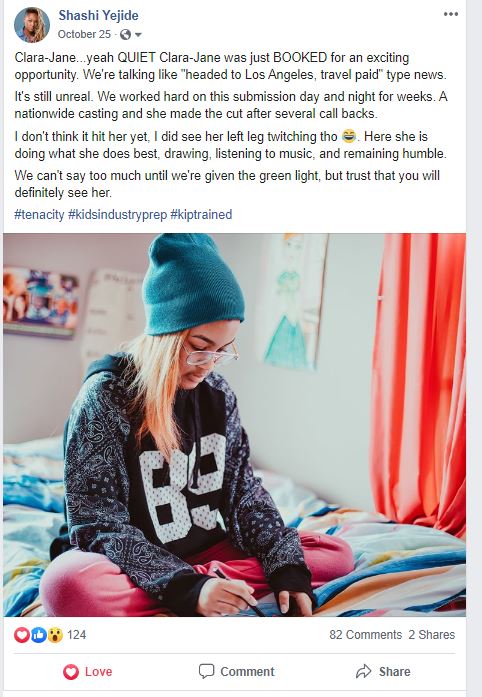Viewport: 482px width, 697px height.
Task: Open the three-dot post options menu
Action: coord(450,14)
